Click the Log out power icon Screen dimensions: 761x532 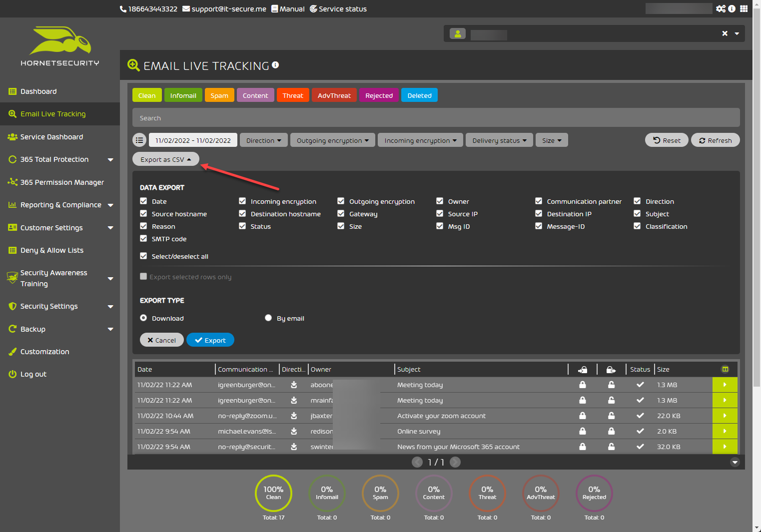12,374
